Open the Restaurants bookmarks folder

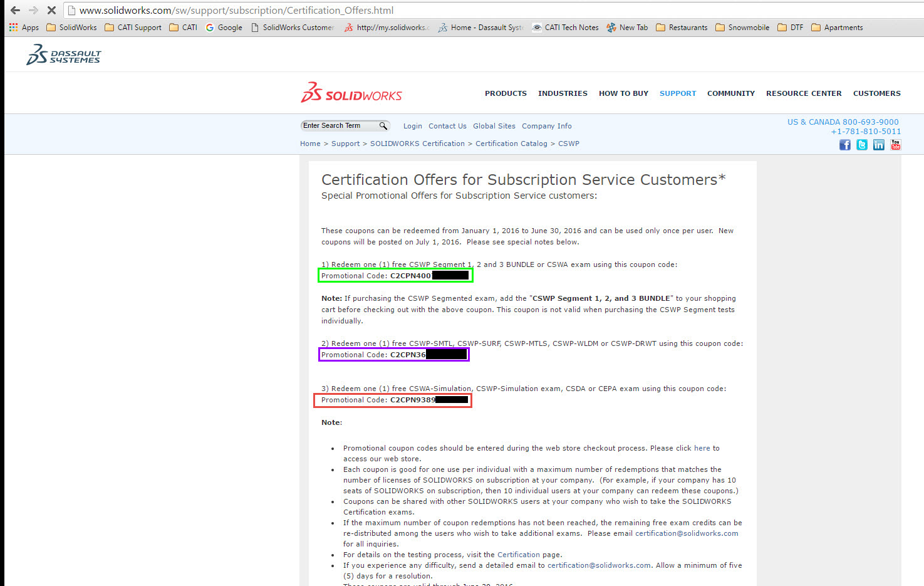(x=682, y=28)
